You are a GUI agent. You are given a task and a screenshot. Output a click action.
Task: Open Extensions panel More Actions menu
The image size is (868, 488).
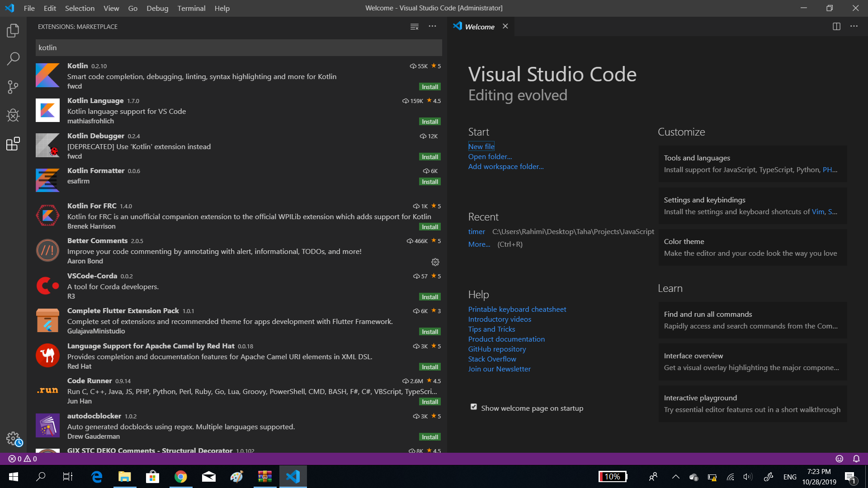click(x=433, y=26)
